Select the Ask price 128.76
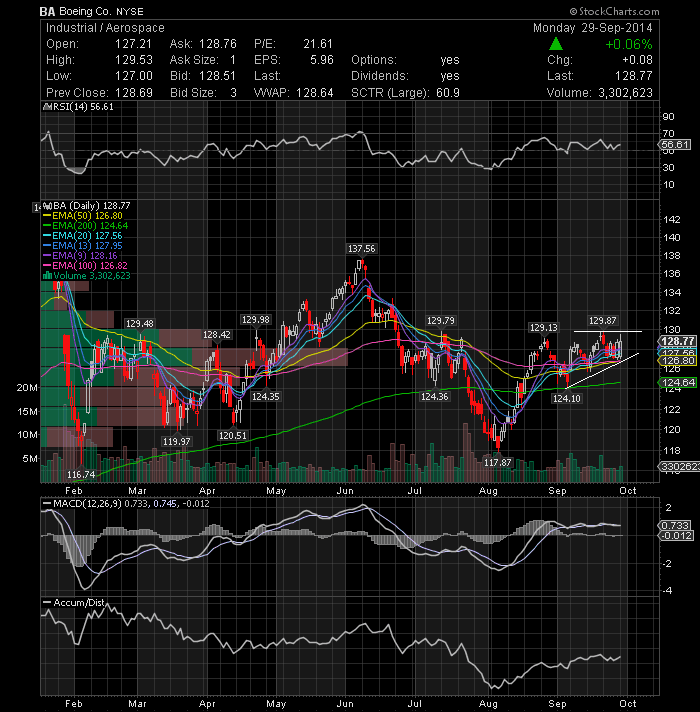Viewport: 700px width, 712px height. click(218, 44)
